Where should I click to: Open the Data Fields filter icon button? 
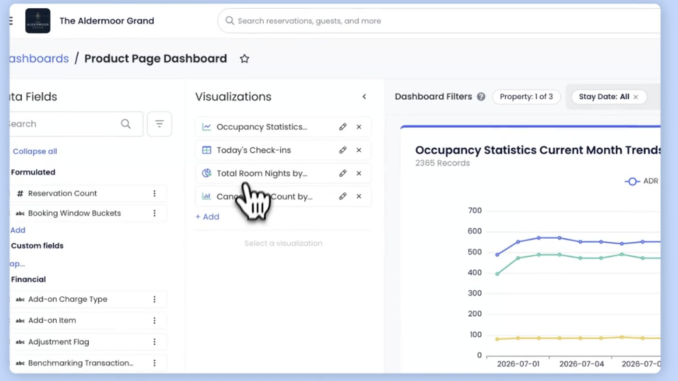160,124
